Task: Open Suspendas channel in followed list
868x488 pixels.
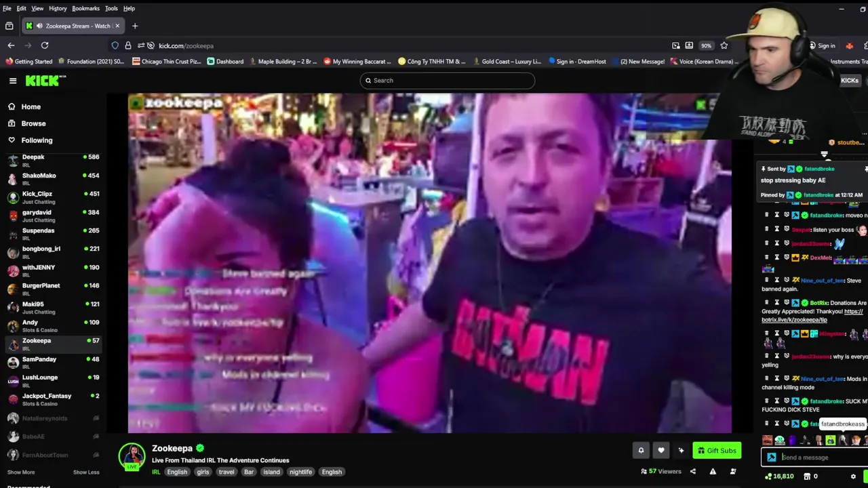Action: point(53,234)
